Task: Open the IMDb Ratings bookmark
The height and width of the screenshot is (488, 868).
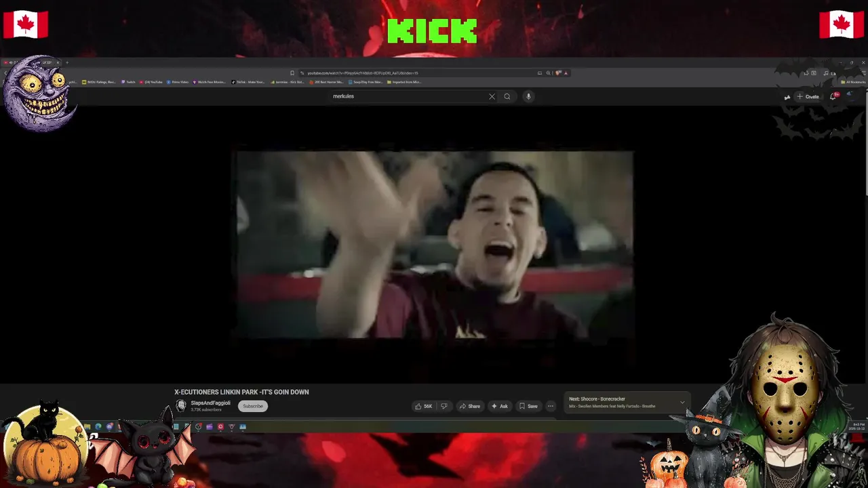Action: (x=99, y=82)
